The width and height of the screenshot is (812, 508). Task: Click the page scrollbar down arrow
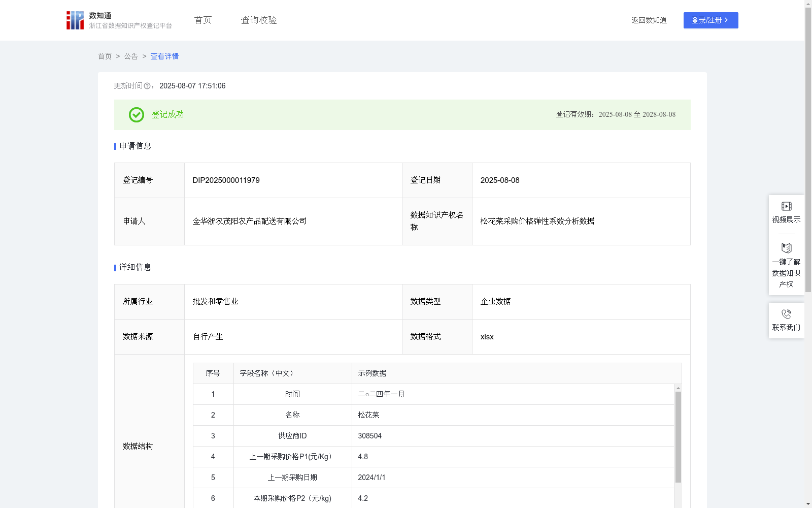pyautogui.click(x=808, y=504)
